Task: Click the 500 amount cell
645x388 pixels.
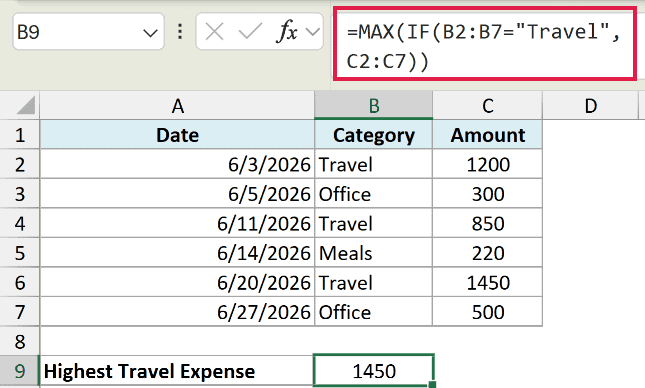Action: [487, 312]
